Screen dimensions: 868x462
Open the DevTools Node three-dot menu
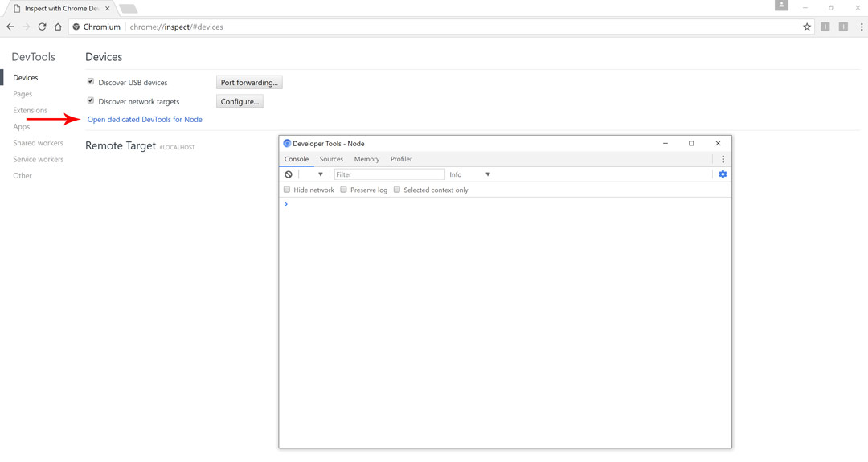click(x=723, y=159)
